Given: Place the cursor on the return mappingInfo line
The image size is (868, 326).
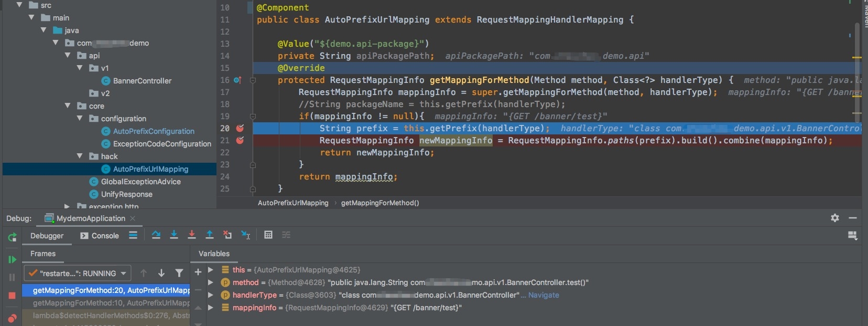Looking at the screenshot, I should (348, 177).
